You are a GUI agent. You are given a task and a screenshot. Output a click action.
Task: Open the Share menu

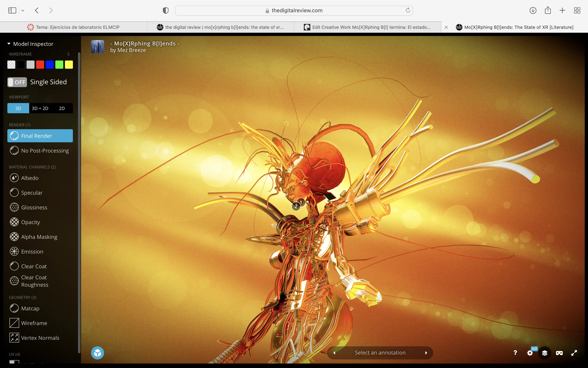pyautogui.click(x=548, y=10)
